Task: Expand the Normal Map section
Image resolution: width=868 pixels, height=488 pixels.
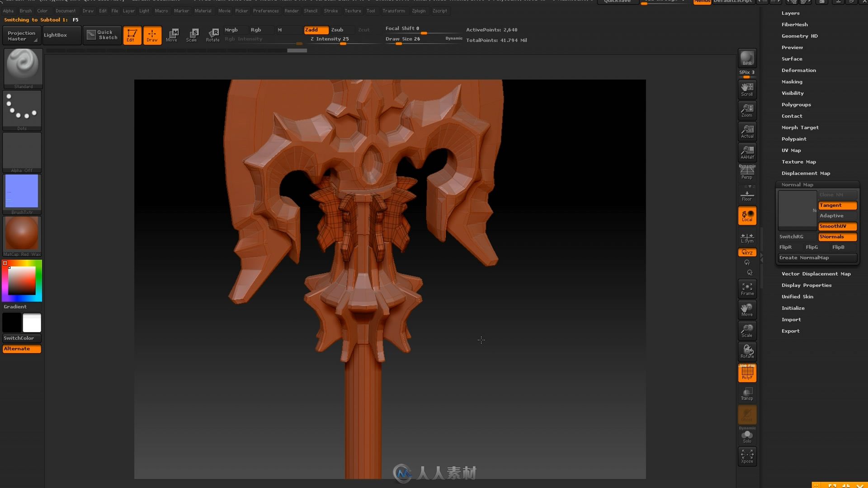Action: [797, 184]
